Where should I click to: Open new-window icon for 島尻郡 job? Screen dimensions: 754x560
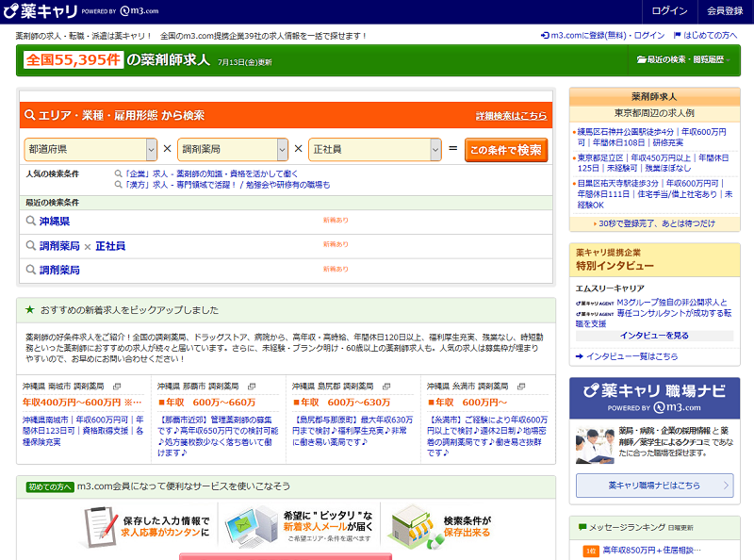pos(386,387)
